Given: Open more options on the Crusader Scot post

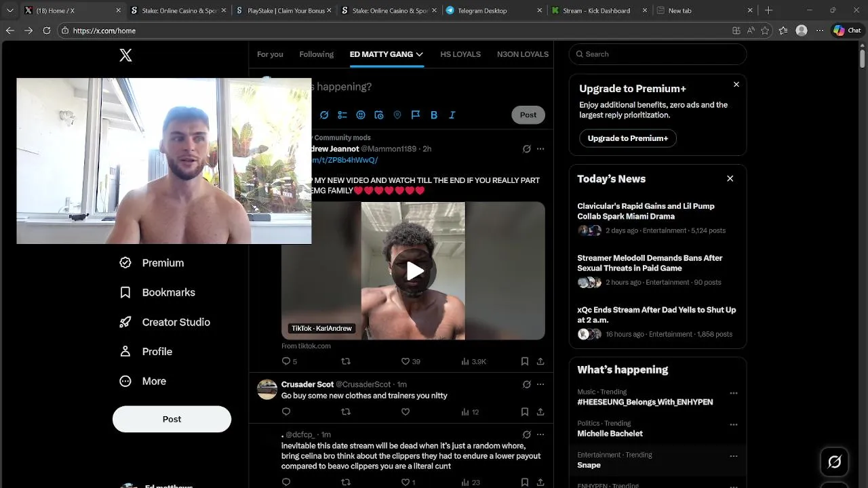Looking at the screenshot, I should coord(540,384).
